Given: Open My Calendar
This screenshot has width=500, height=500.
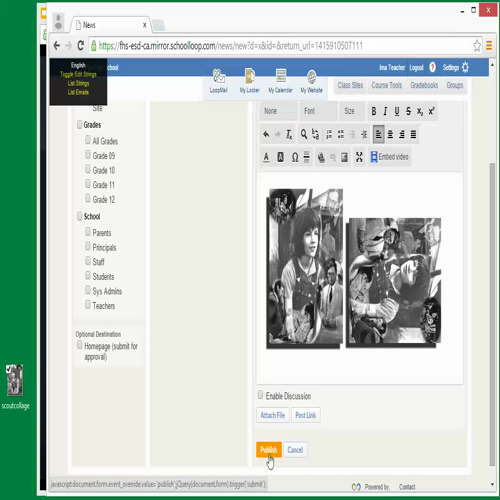Looking at the screenshot, I should point(280,82).
